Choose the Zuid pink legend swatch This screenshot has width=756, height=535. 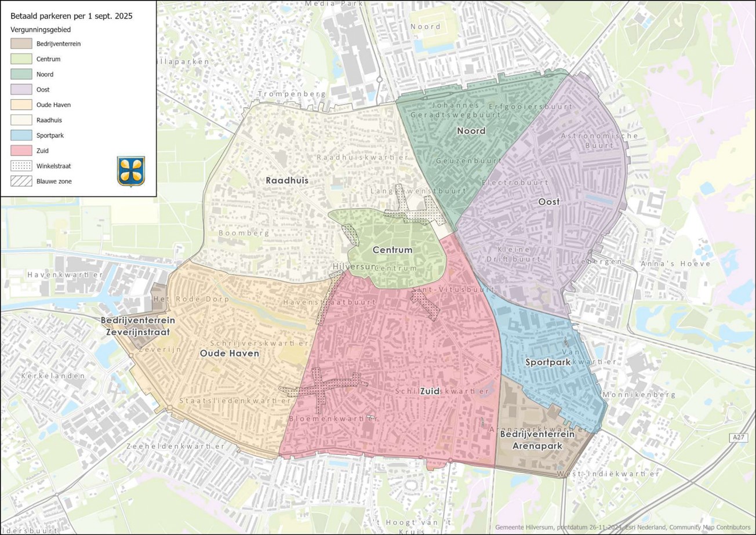[x=21, y=151]
